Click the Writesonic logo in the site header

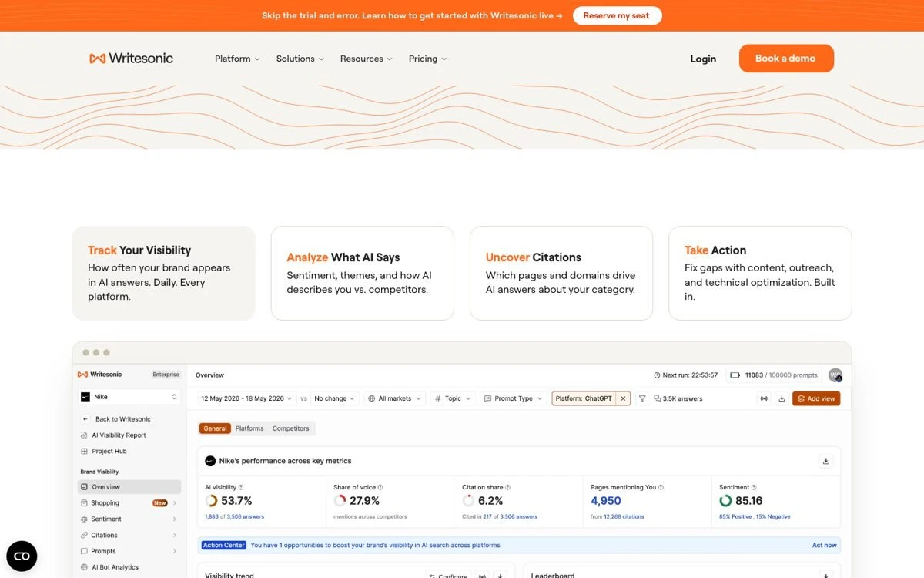[131, 59]
